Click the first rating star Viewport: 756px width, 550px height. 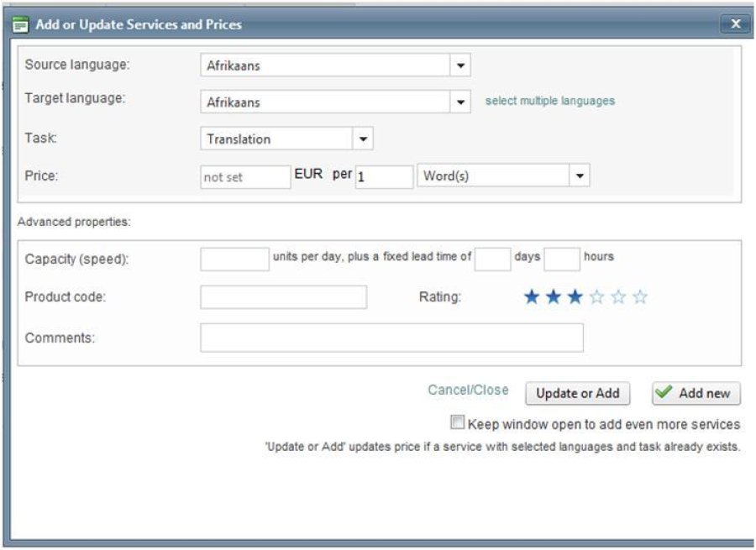point(531,297)
